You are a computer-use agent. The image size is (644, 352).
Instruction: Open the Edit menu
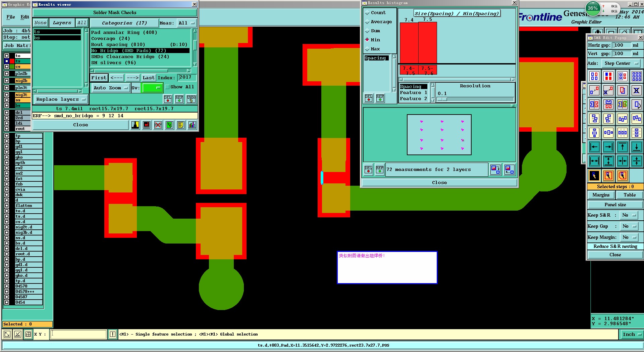(25, 17)
